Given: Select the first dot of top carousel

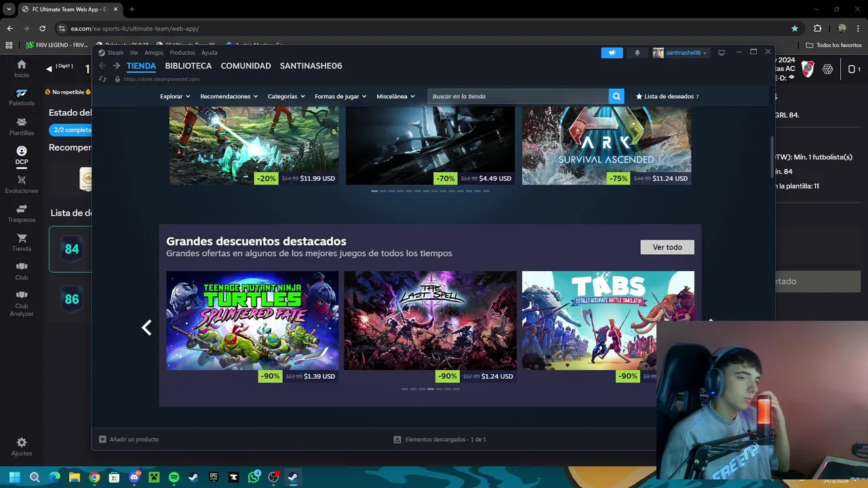Looking at the screenshot, I should (374, 191).
